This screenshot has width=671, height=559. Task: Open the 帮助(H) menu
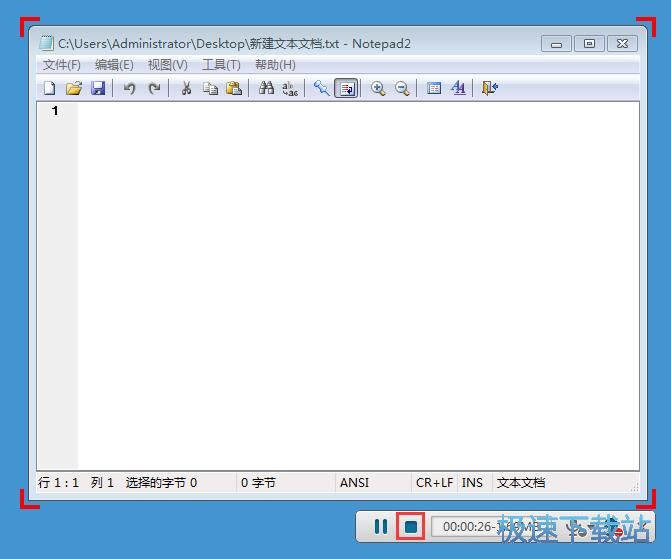(275, 65)
